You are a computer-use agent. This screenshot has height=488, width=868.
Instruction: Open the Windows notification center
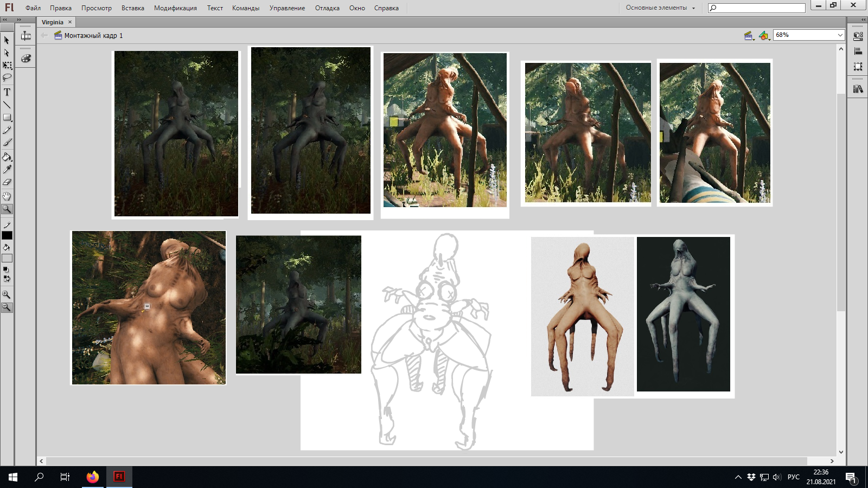point(851,477)
